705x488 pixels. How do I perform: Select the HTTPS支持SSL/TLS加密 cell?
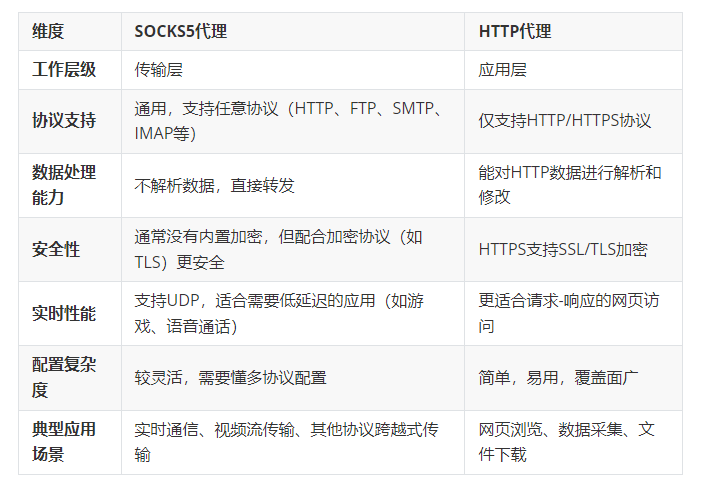click(563, 249)
